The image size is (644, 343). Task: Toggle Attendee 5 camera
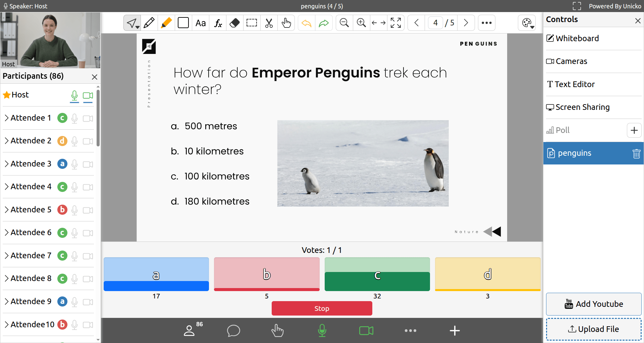(x=88, y=210)
